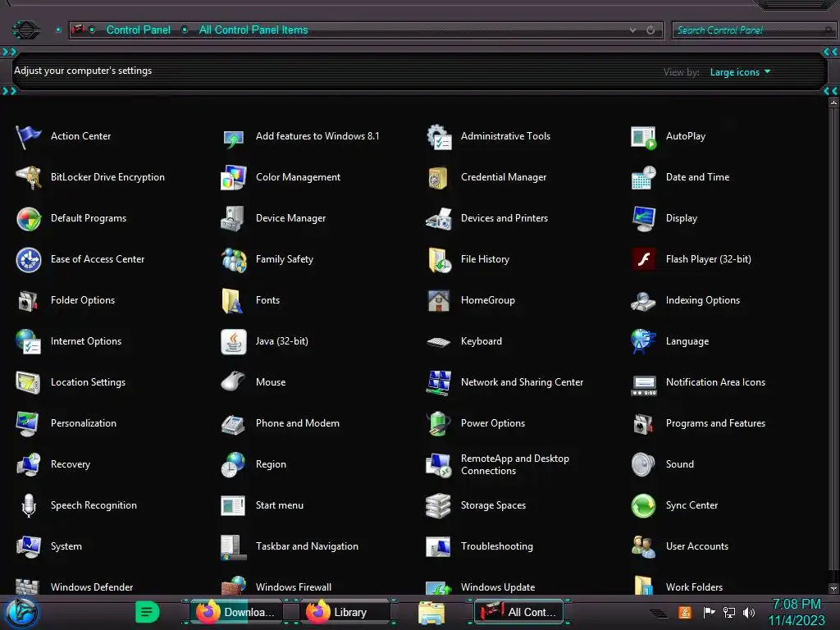The image size is (840, 630).
Task: Click the Programs and Features label
Action: coord(715,423)
